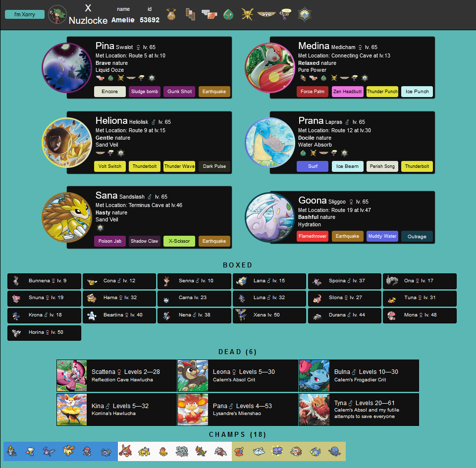Click Cona's sprite in the Boxed list

pyautogui.click(x=92, y=281)
